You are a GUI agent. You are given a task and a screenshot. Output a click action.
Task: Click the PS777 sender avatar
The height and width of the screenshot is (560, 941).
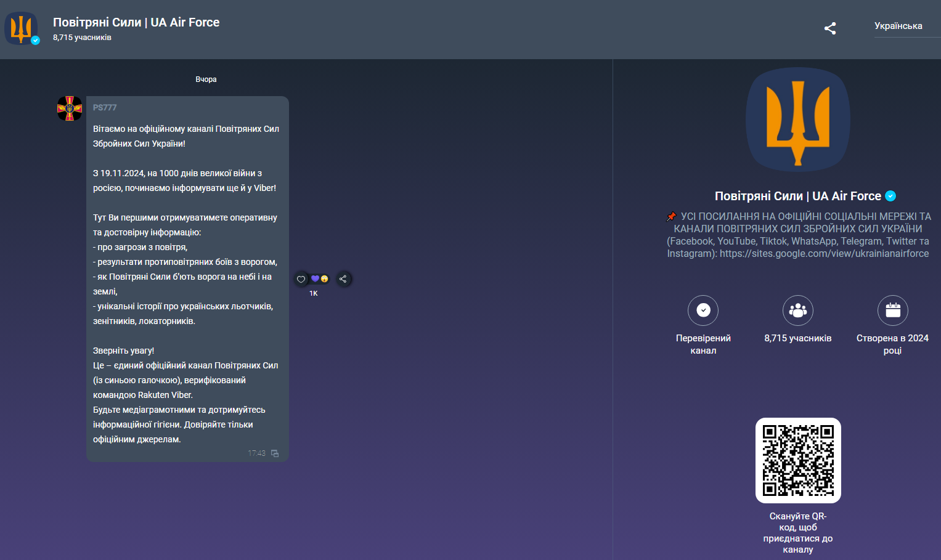pos(70,108)
